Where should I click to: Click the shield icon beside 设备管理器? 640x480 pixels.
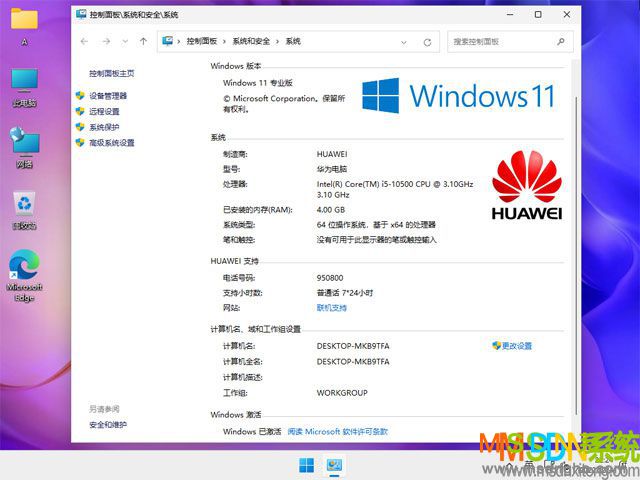coord(80,96)
